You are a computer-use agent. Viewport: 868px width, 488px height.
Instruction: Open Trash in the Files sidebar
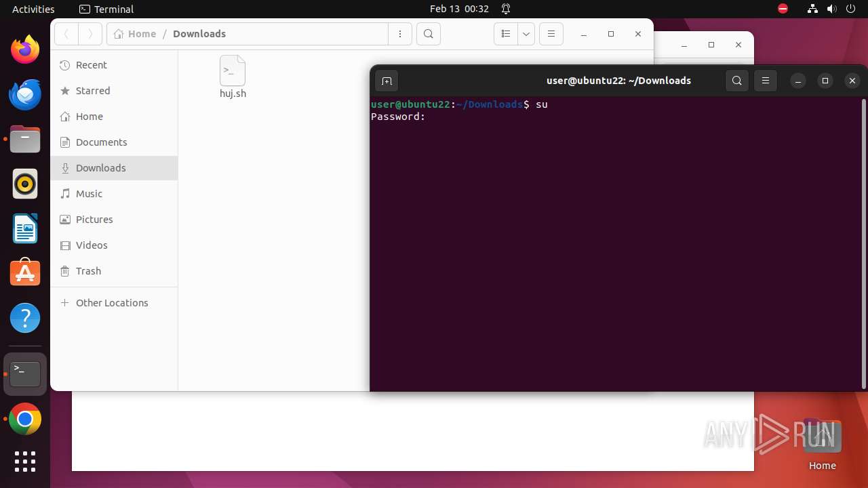[114, 271]
